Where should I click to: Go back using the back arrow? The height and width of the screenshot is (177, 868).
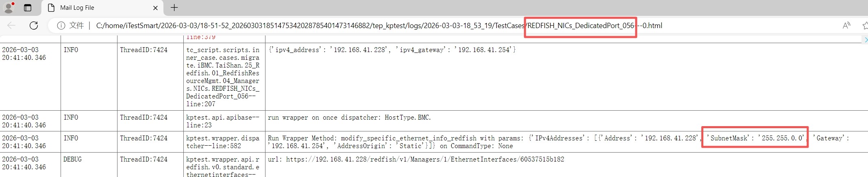(11, 26)
